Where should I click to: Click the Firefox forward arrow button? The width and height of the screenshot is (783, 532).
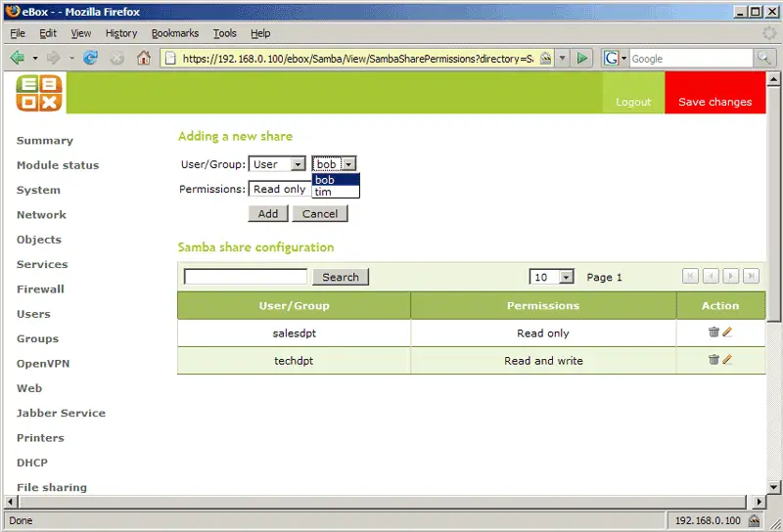pos(53,58)
